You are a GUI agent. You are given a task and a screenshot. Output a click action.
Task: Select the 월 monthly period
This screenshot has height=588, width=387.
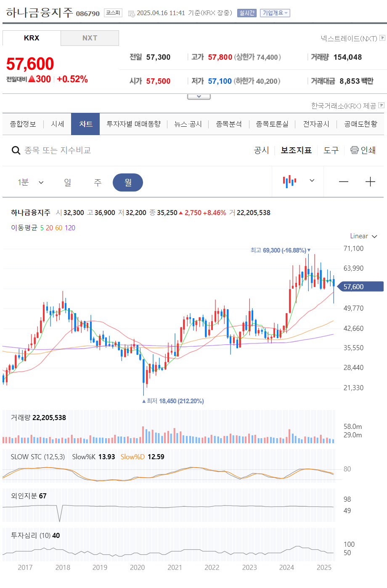[128, 182]
